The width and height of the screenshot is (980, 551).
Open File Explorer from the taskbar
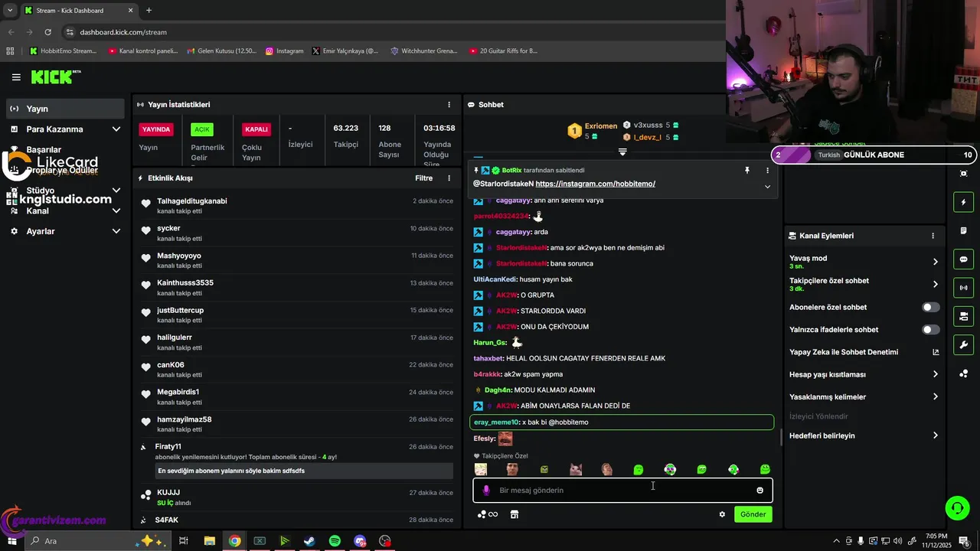209,541
